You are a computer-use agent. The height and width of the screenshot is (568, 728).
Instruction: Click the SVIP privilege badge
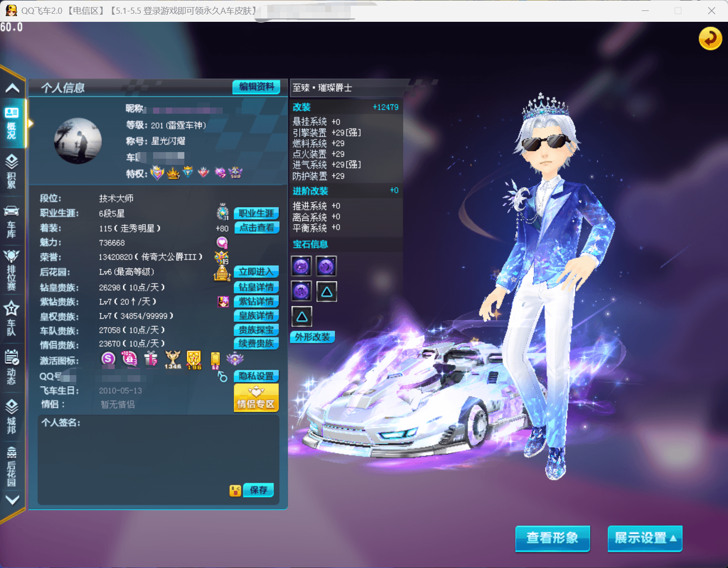click(236, 172)
